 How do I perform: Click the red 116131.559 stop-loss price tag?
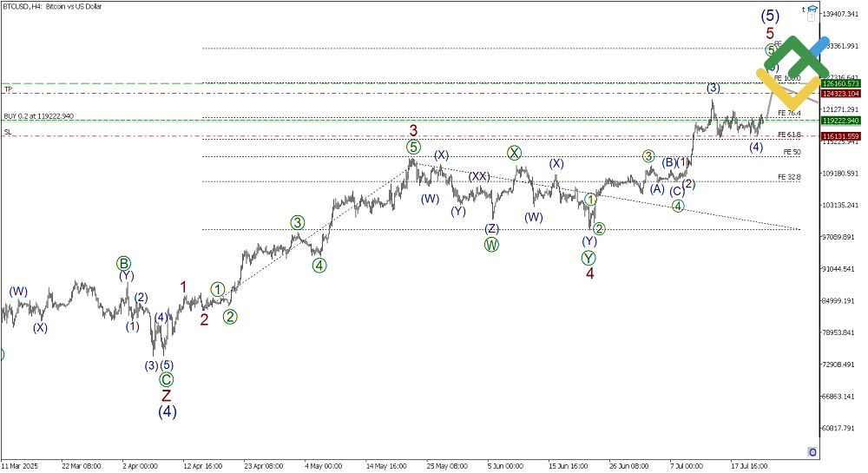point(840,136)
